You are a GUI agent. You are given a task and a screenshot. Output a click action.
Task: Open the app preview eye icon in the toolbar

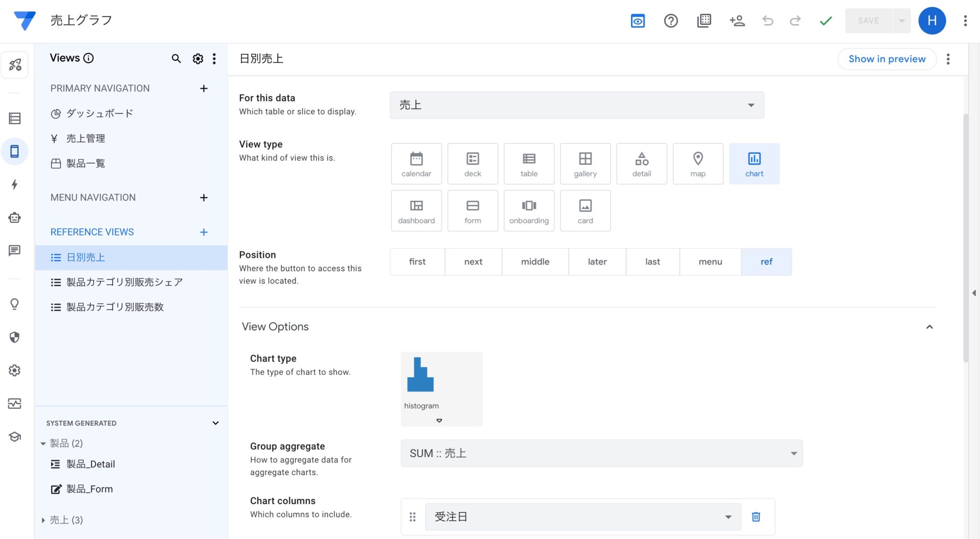pyautogui.click(x=637, y=21)
